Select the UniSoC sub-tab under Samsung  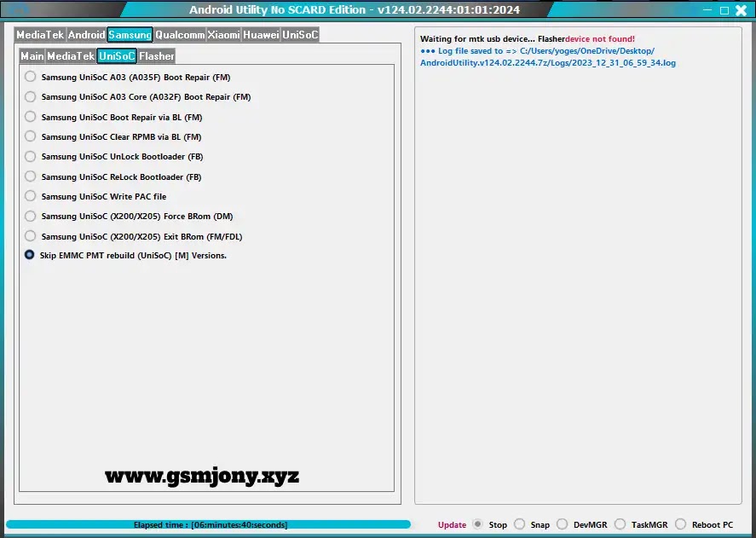117,56
